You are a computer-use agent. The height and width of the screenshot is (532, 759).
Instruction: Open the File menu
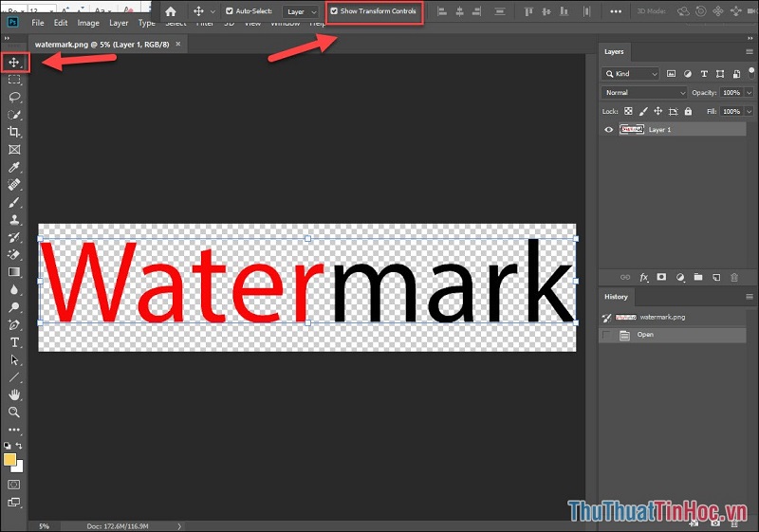coord(38,23)
